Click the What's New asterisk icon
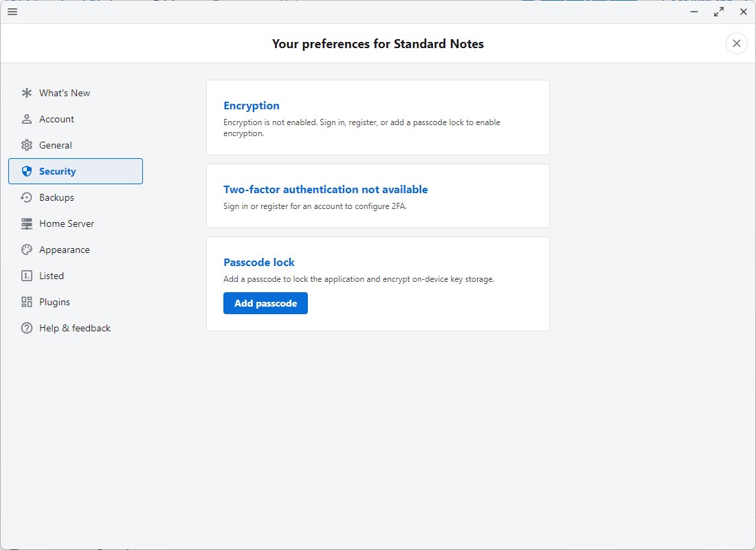Viewport: 756px width, 550px height. pyautogui.click(x=27, y=93)
